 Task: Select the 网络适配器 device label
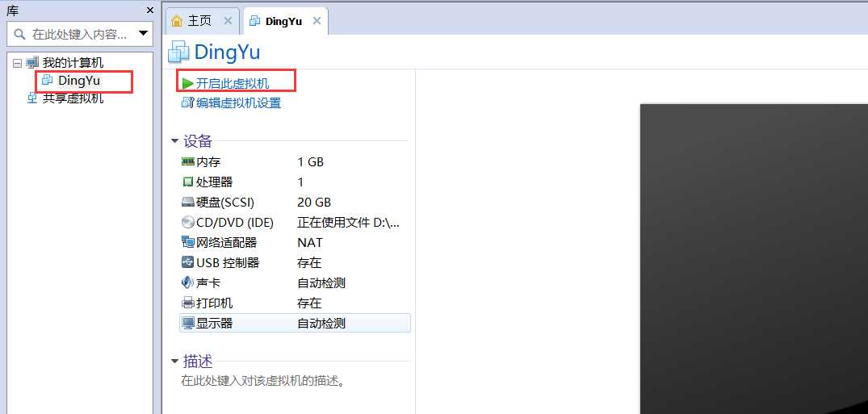pyautogui.click(x=226, y=242)
